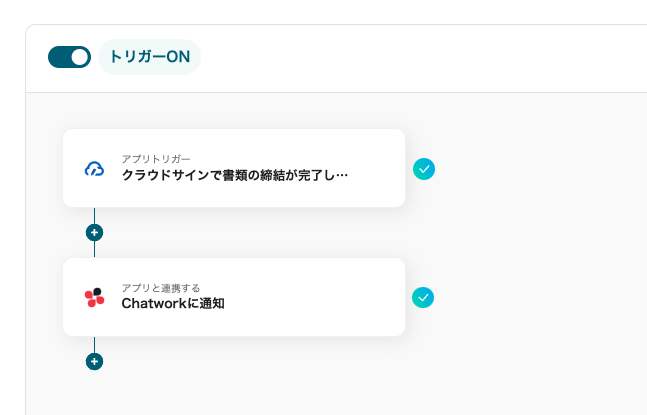Add a step below Chatworkに通知
This screenshot has height=415, width=647.
pos(94,361)
